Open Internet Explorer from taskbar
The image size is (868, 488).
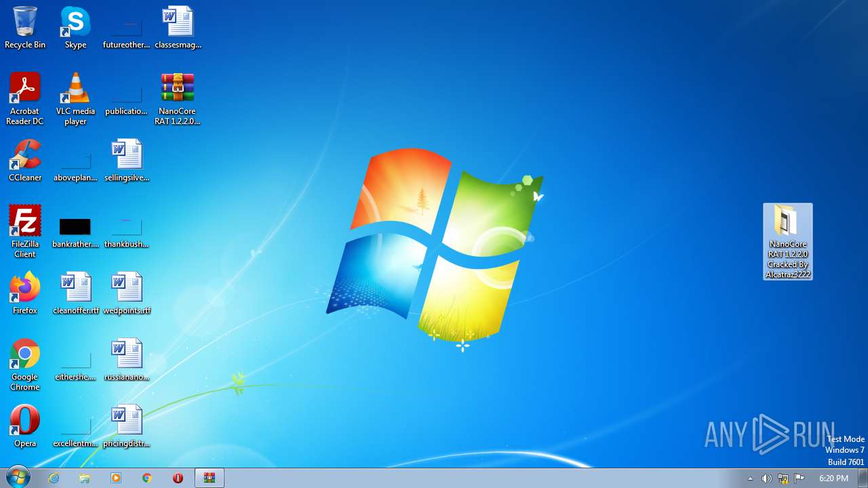(54, 478)
